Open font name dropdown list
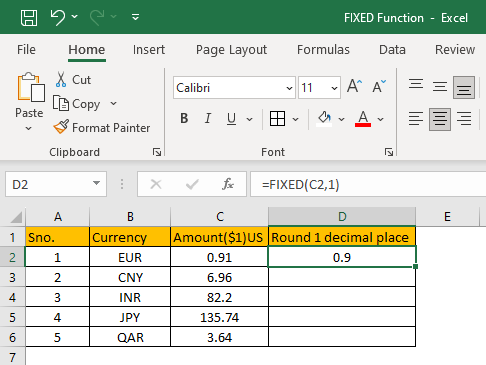Screen dimensions: 486x365 pyautogui.click(x=289, y=88)
